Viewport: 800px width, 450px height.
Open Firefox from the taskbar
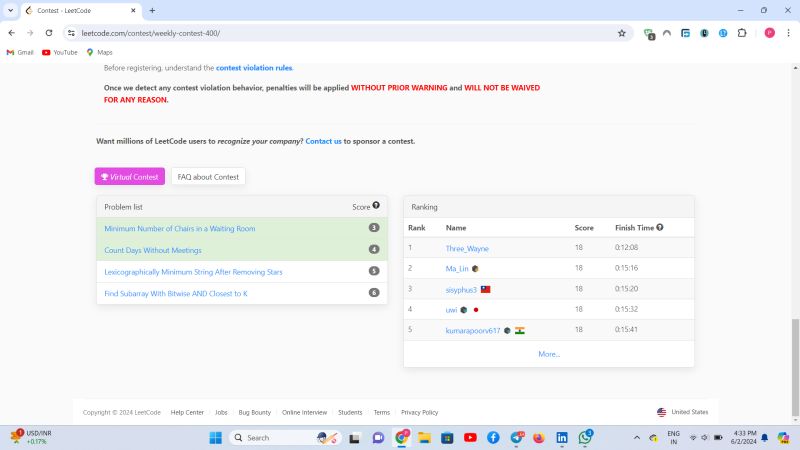click(x=539, y=438)
